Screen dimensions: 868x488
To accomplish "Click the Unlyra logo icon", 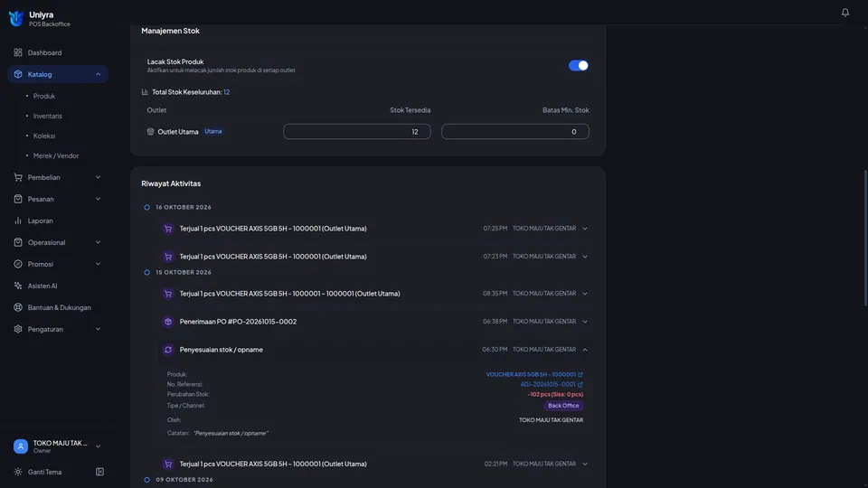I will (16, 18).
